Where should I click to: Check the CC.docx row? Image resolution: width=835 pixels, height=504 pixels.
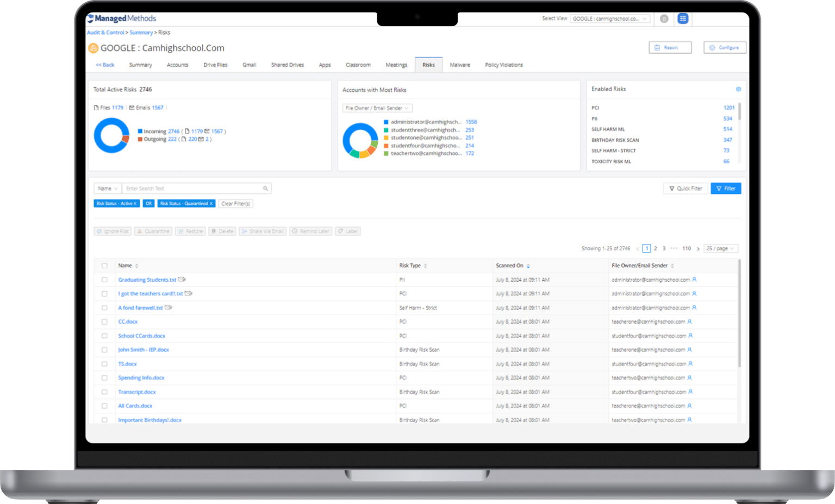pyautogui.click(x=104, y=322)
